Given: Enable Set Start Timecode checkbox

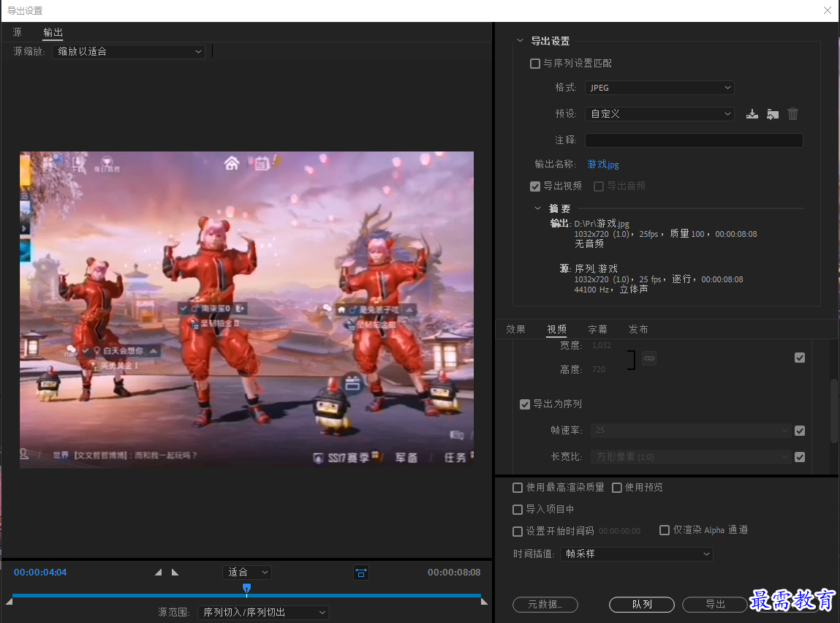Looking at the screenshot, I should point(518,532).
